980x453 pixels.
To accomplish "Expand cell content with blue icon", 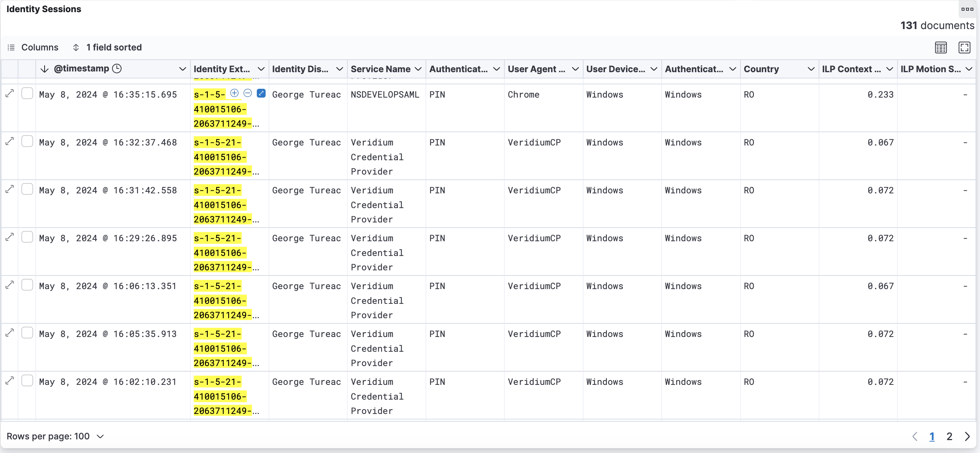I will [x=261, y=93].
